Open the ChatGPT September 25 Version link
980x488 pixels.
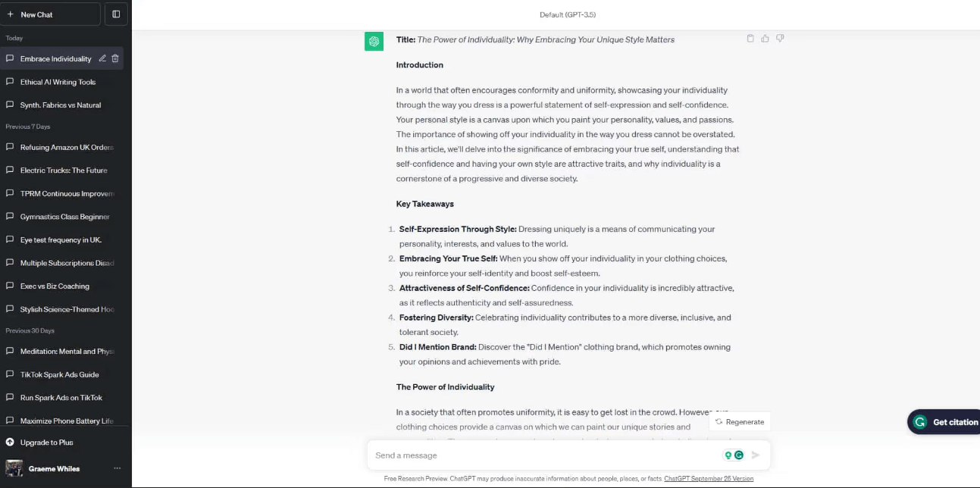tap(709, 479)
